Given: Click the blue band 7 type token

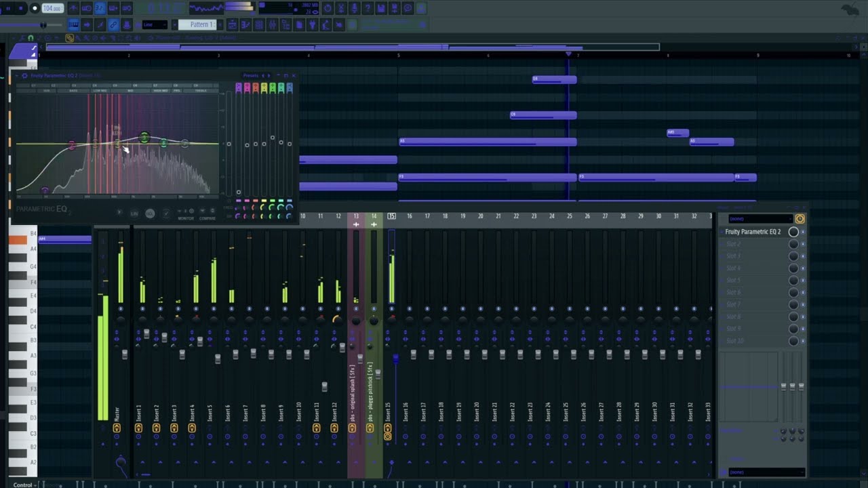Looking at the screenshot, I should coord(290,88).
